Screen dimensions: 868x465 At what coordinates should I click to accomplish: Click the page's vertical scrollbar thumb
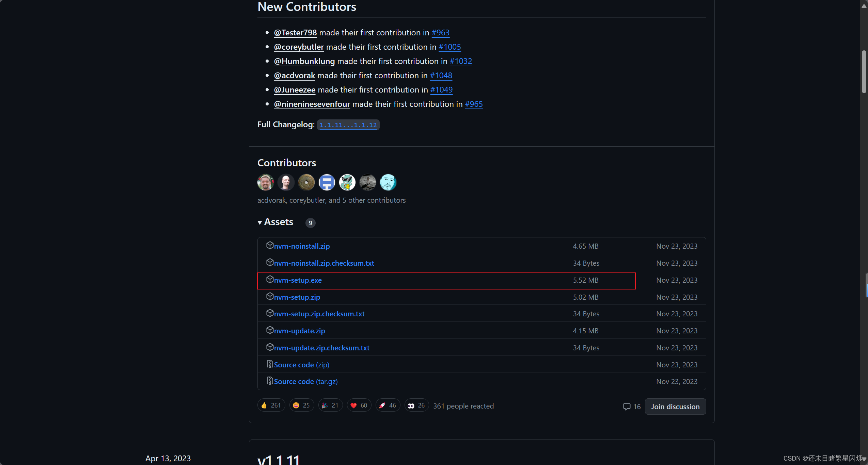click(x=864, y=71)
